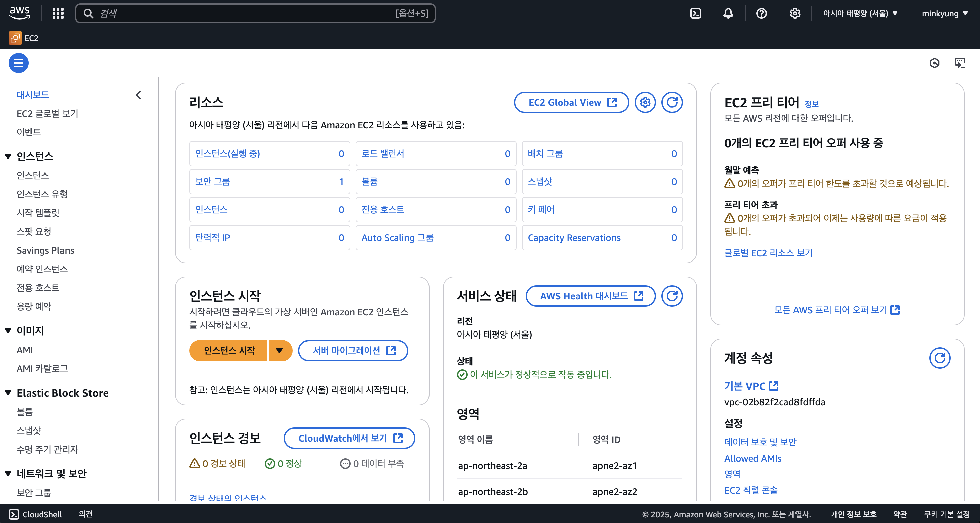
Task: Open the 로드 밸런서 resource tile
Action: click(436, 154)
